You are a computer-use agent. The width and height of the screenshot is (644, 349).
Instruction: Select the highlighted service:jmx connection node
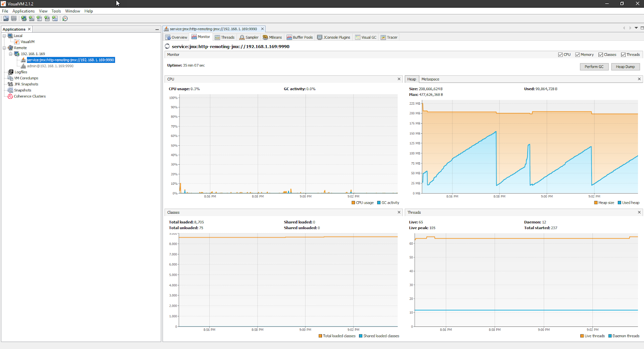(x=70, y=60)
